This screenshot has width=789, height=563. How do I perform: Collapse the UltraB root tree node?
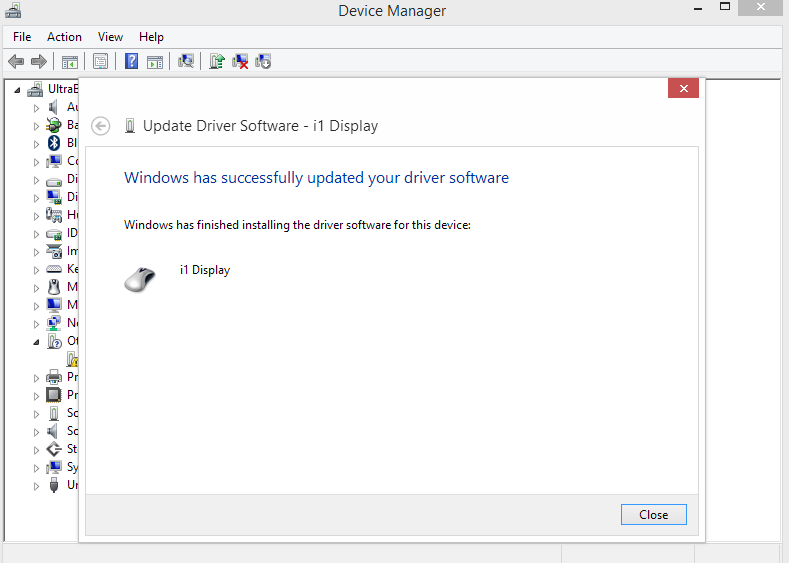point(17,91)
